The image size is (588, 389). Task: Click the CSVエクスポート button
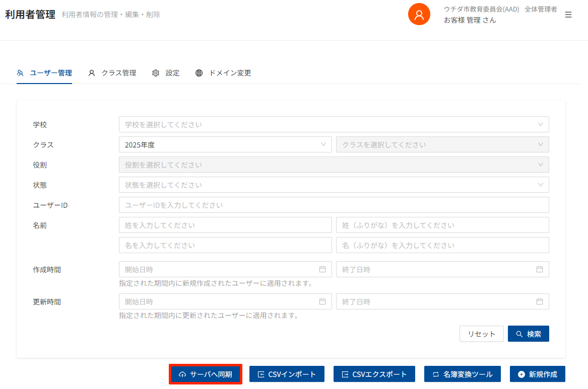pos(374,374)
